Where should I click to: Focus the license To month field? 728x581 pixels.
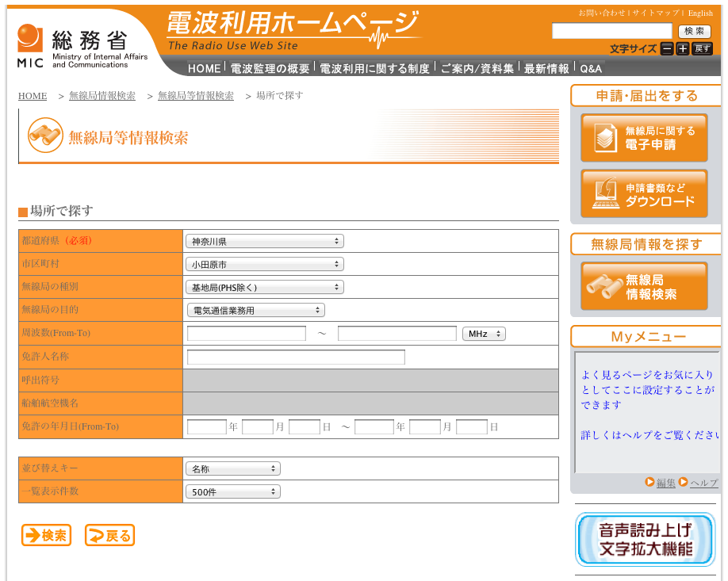click(425, 427)
